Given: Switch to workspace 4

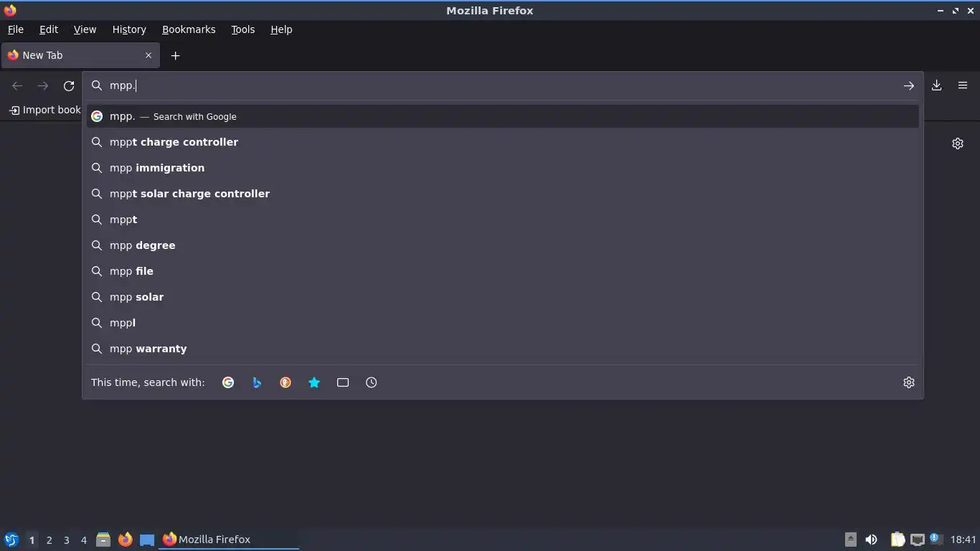Looking at the screenshot, I should pos(83,540).
